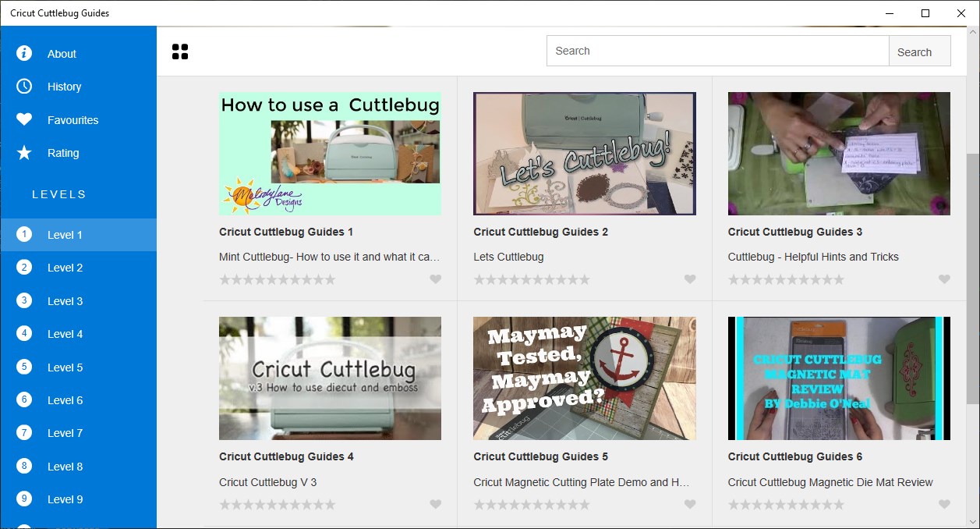
Task: Rate Guides 3 using its star row
Action: click(787, 279)
